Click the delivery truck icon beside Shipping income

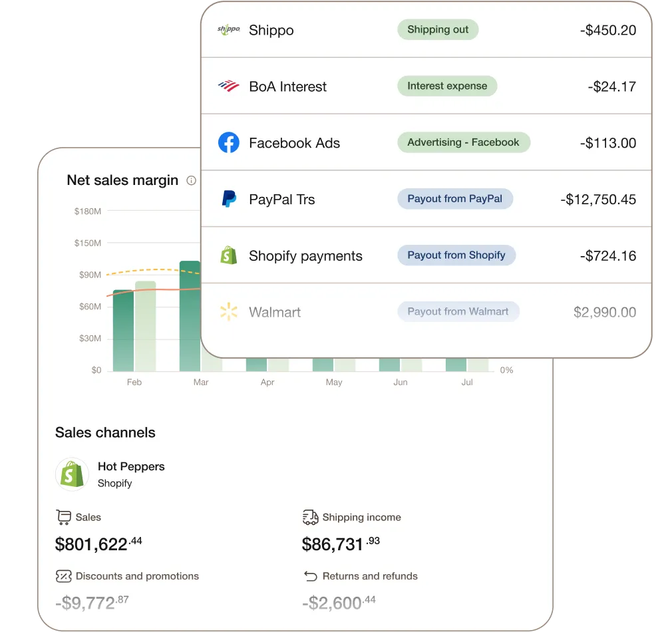point(310,517)
